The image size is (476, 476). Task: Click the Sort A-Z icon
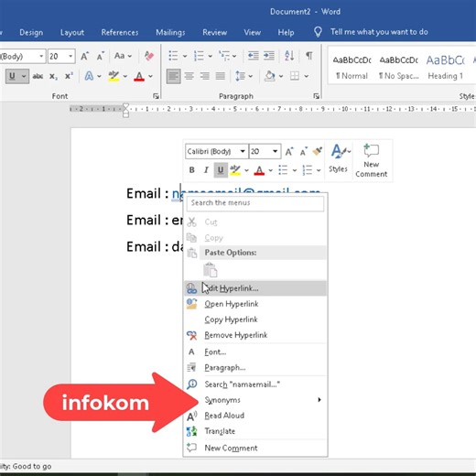point(289,56)
